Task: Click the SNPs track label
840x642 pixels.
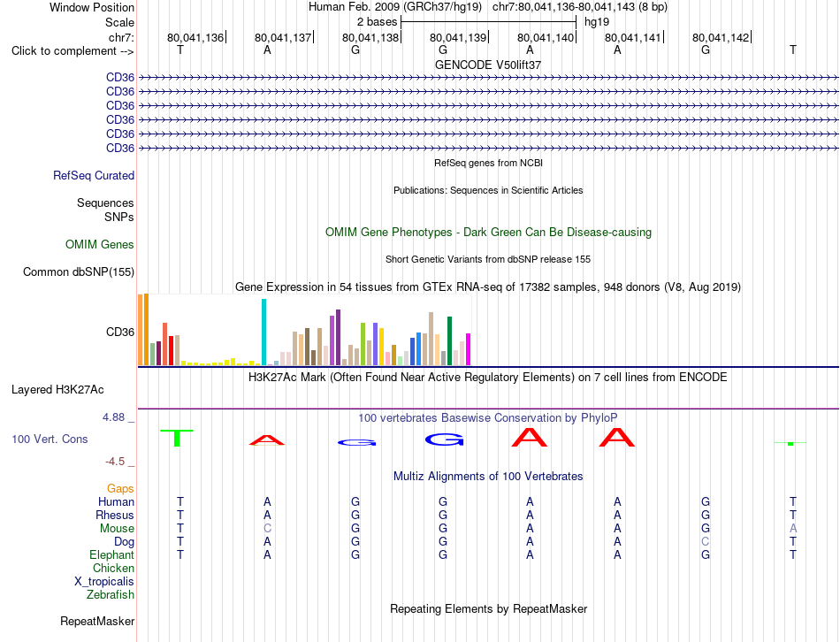Action: click(x=119, y=217)
